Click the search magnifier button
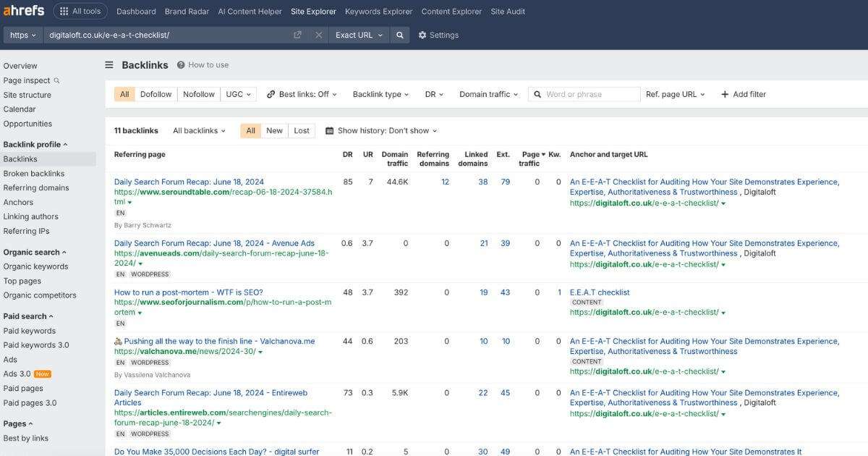The width and height of the screenshot is (868, 456). pyautogui.click(x=400, y=35)
